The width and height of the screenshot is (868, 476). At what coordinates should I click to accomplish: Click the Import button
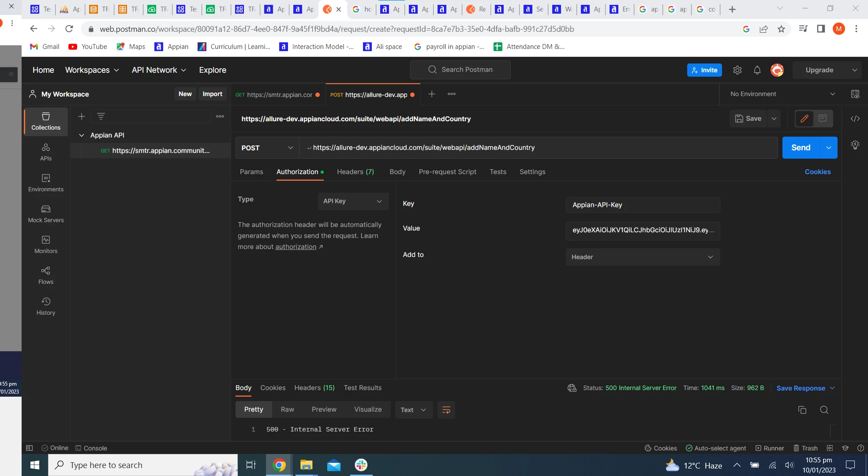[x=212, y=94]
